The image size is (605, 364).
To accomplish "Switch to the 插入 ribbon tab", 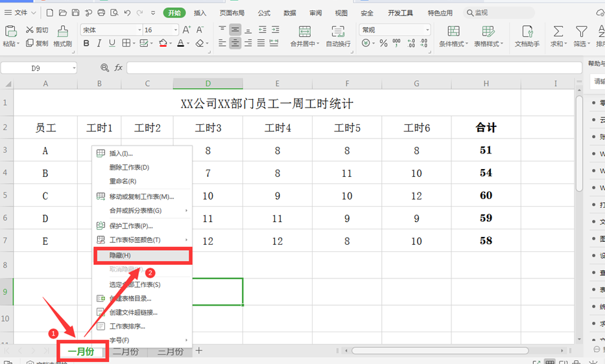I will pos(200,13).
